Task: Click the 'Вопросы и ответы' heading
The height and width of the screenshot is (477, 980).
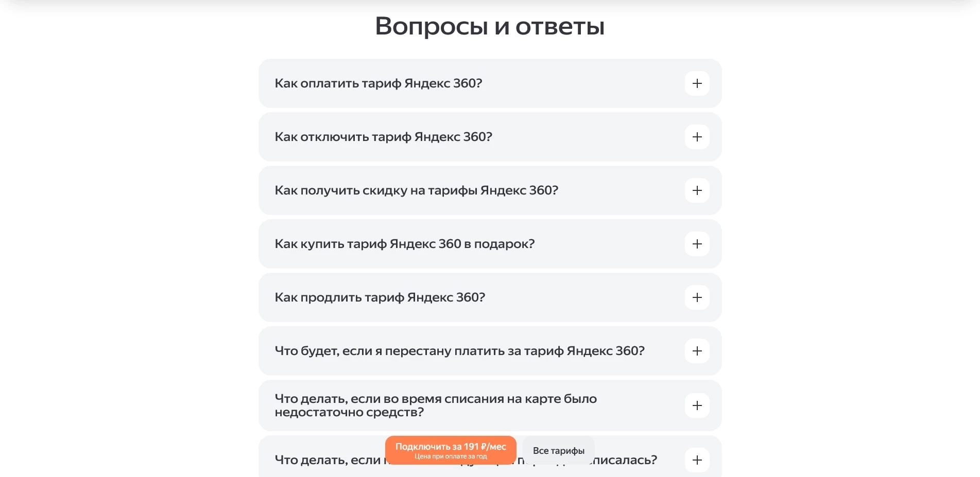Action: 489,25
